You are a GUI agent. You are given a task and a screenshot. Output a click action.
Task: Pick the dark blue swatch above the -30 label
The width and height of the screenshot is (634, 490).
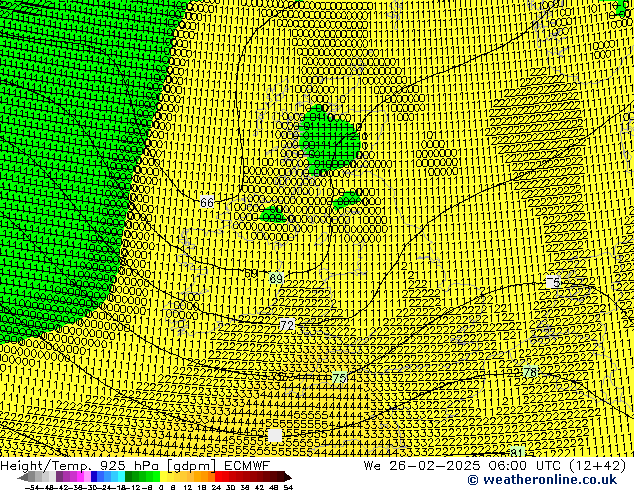point(94,477)
